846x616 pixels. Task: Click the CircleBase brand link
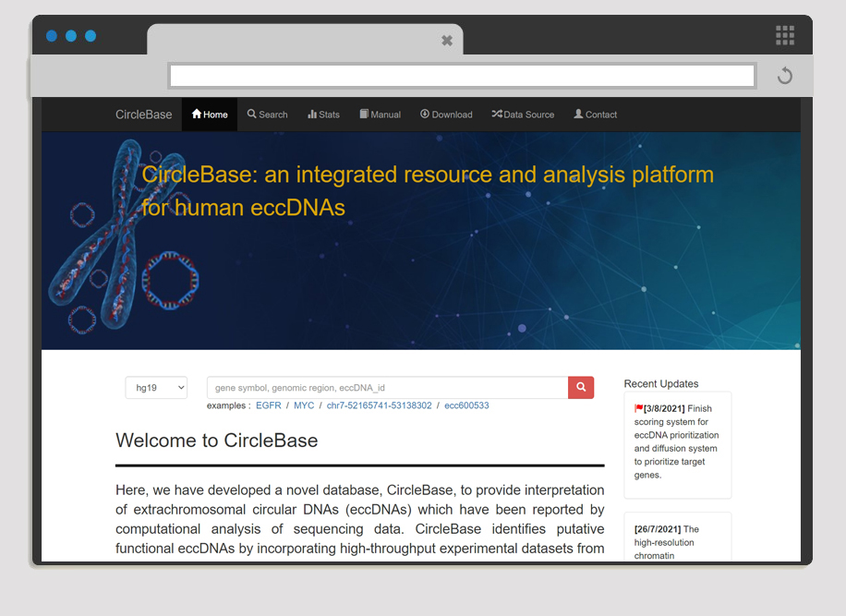pyautogui.click(x=143, y=115)
